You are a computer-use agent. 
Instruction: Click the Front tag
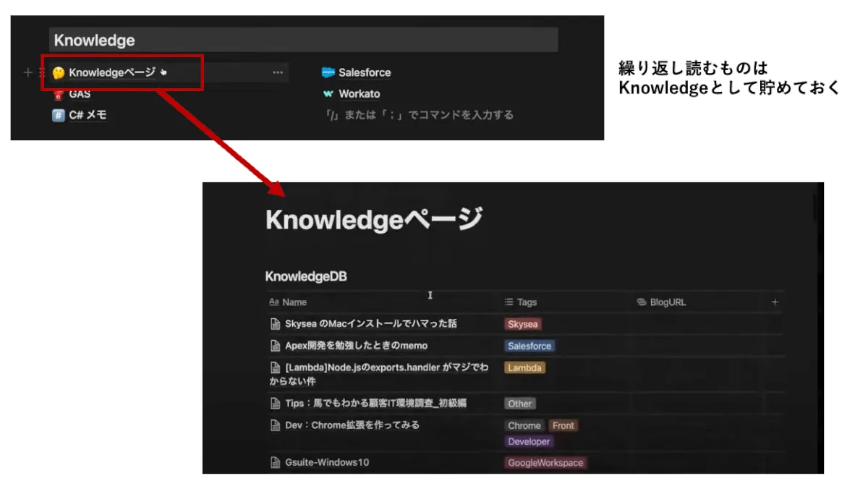(x=563, y=425)
